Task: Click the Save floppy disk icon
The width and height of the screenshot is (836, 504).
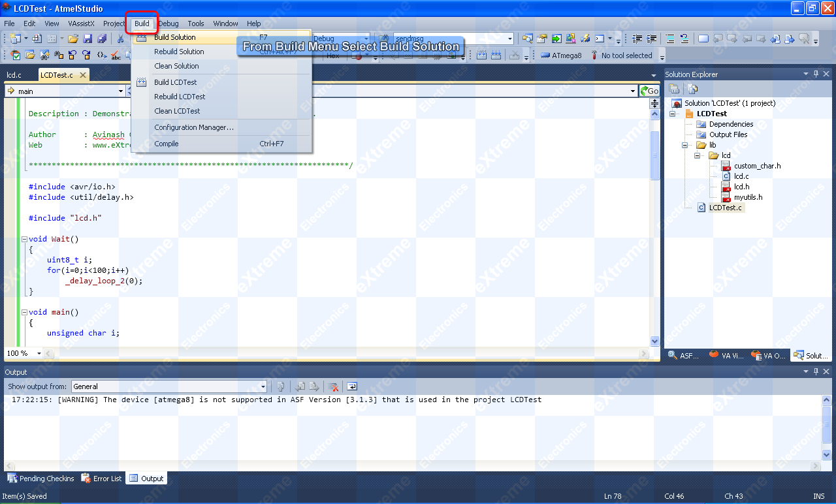Action: (88, 39)
